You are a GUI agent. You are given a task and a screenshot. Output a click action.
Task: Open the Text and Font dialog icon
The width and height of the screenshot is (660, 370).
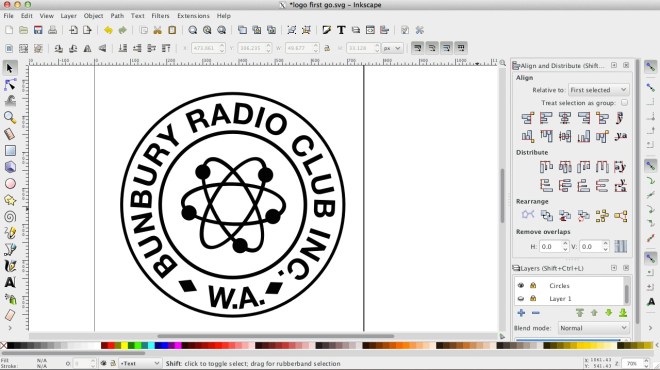tap(341, 30)
